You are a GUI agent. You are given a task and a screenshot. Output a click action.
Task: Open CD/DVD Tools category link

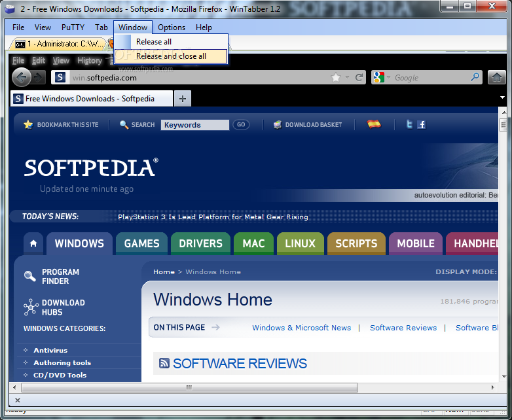point(60,375)
